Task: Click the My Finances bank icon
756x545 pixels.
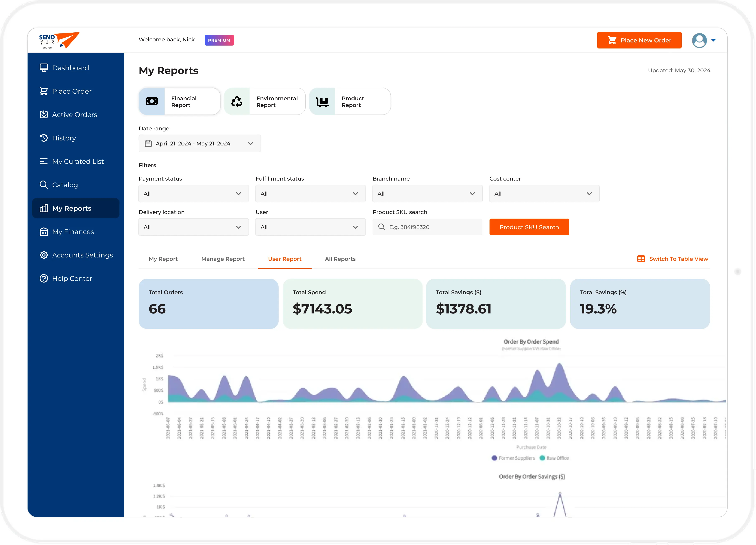Action: point(44,232)
